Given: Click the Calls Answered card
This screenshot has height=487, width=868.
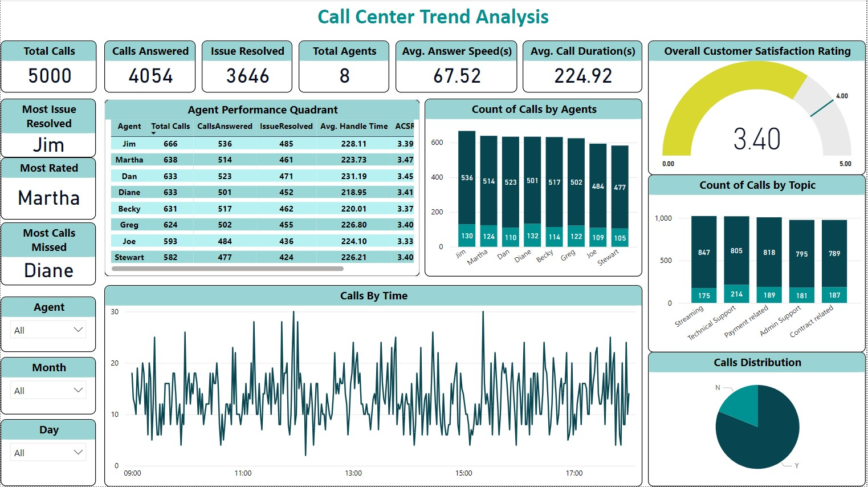Looking at the screenshot, I should pyautogui.click(x=149, y=67).
